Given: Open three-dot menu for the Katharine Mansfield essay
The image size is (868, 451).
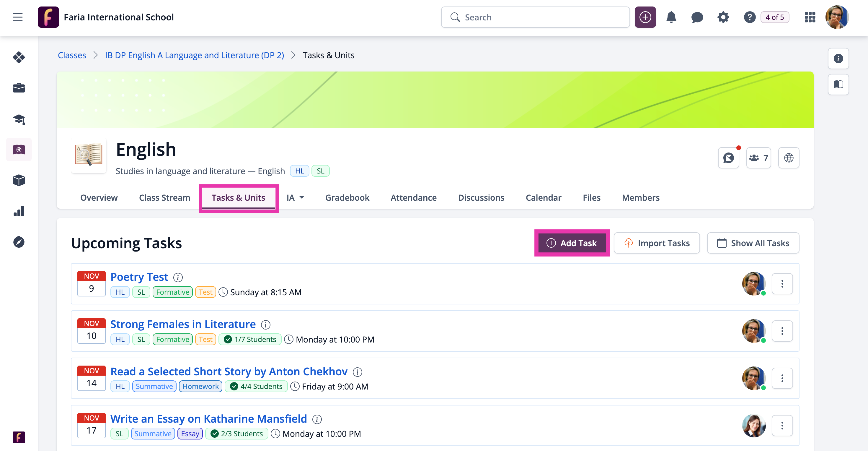Looking at the screenshot, I should coord(782,425).
